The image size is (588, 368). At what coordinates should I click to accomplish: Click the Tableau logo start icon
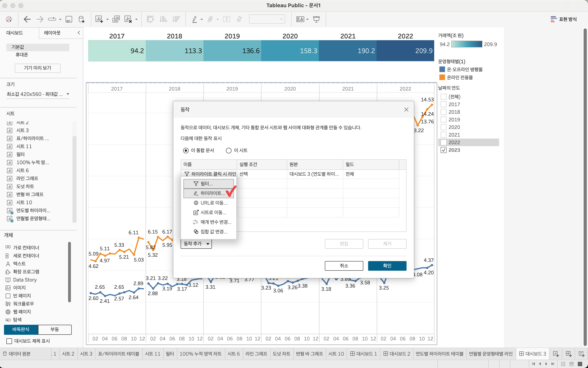tap(9, 19)
